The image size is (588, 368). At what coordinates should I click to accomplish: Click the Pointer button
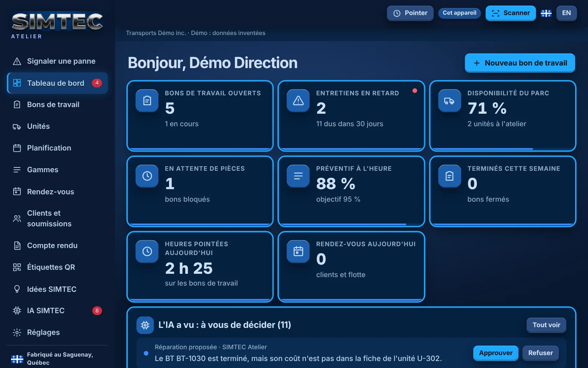click(410, 13)
